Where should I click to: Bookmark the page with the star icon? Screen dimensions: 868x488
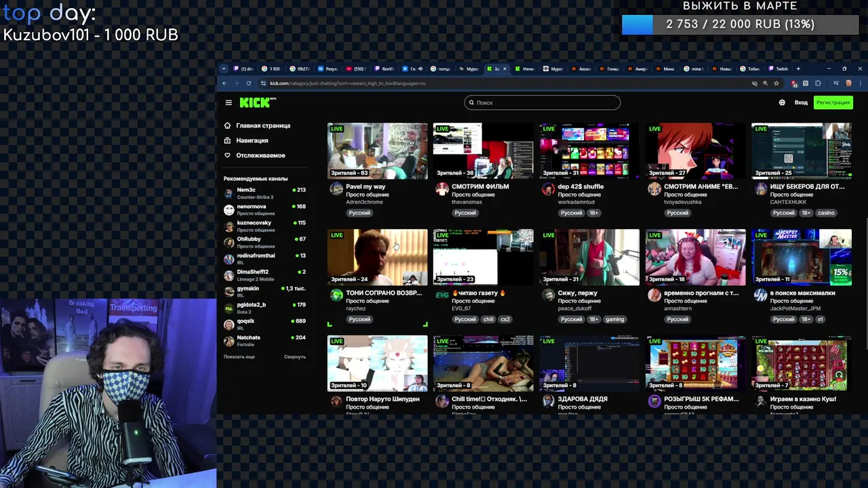[776, 83]
